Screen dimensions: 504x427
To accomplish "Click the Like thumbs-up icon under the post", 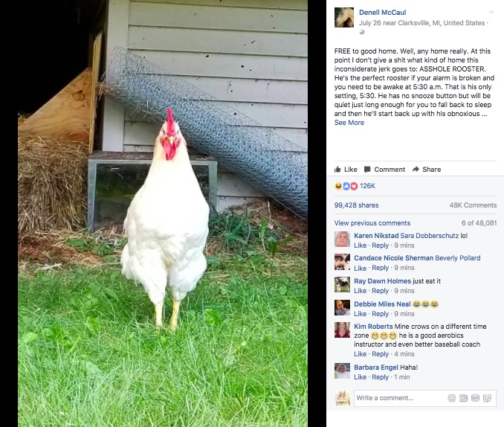I will click(x=337, y=170).
